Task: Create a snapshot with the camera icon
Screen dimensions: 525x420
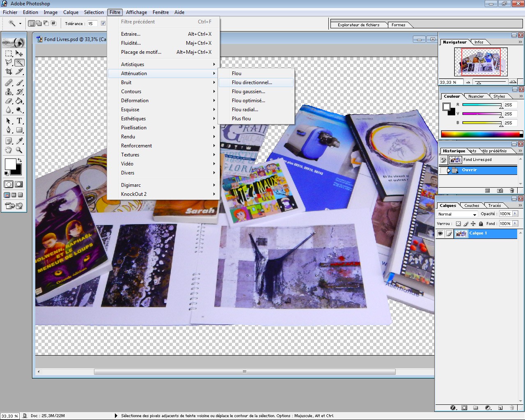Action: pyautogui.click(x=500, y=190)
